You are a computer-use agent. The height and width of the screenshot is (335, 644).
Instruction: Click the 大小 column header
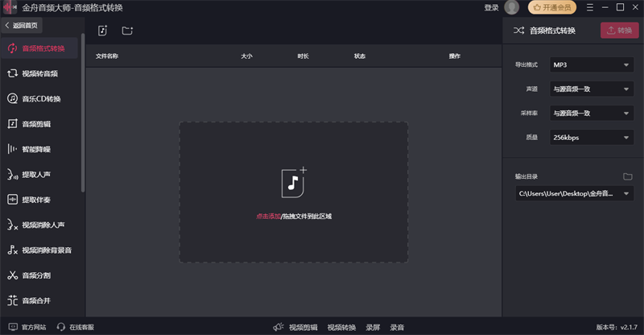point(246,56)
